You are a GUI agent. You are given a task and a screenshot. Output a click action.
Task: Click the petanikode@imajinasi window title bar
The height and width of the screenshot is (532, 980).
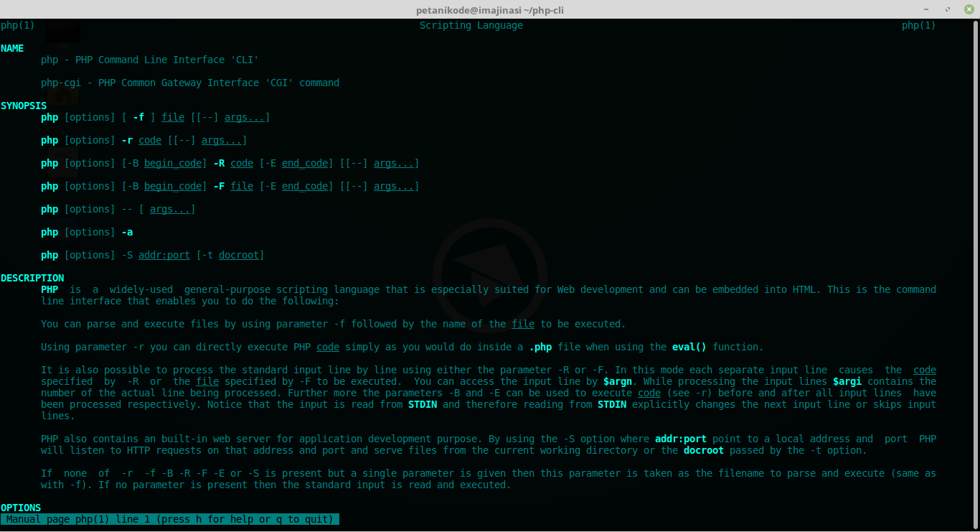[490, 9]
